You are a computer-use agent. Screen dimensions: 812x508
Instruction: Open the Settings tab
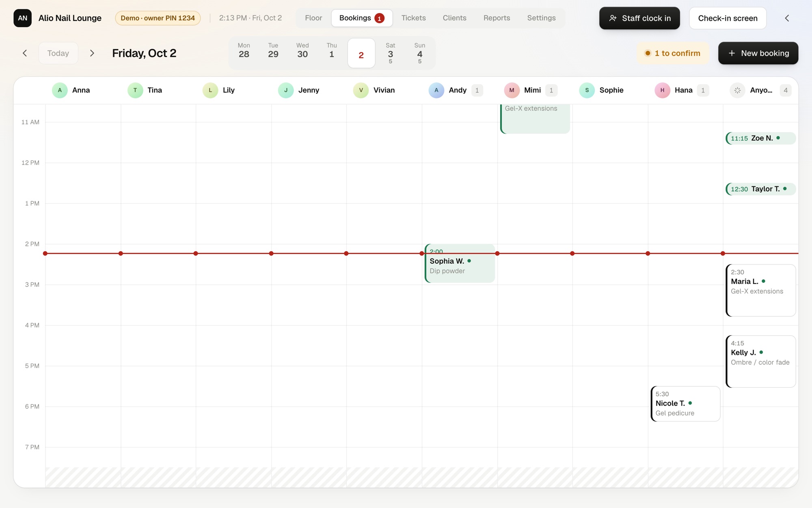[541, 18]
